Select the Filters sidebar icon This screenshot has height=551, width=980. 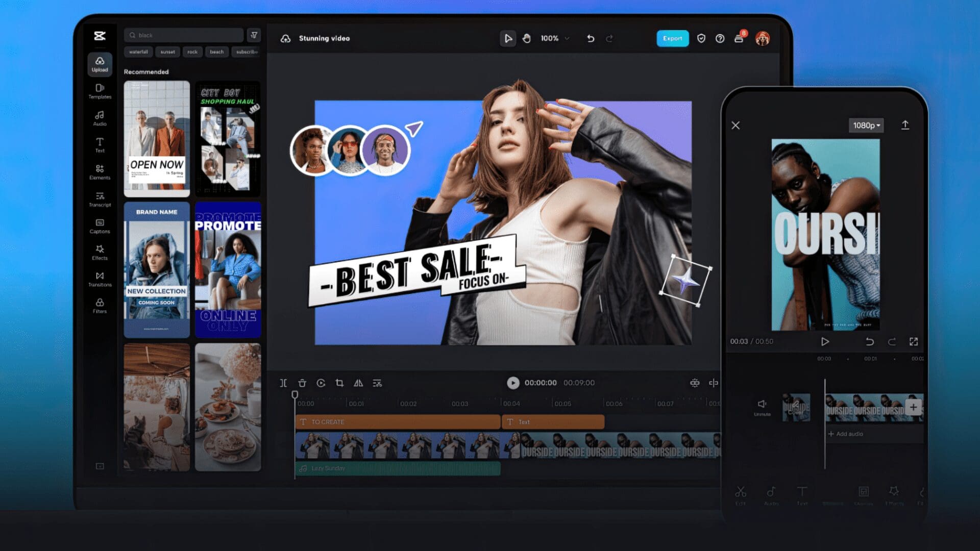click(x=100, y=305)
